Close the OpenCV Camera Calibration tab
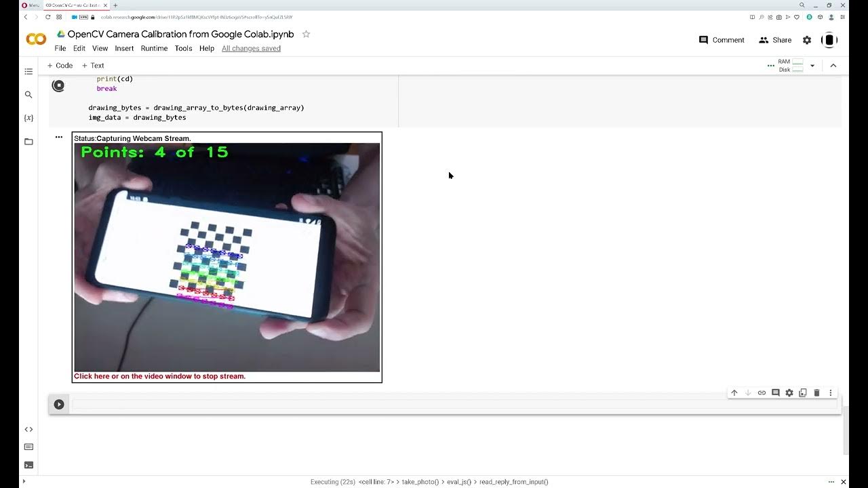 click(105, 5)
